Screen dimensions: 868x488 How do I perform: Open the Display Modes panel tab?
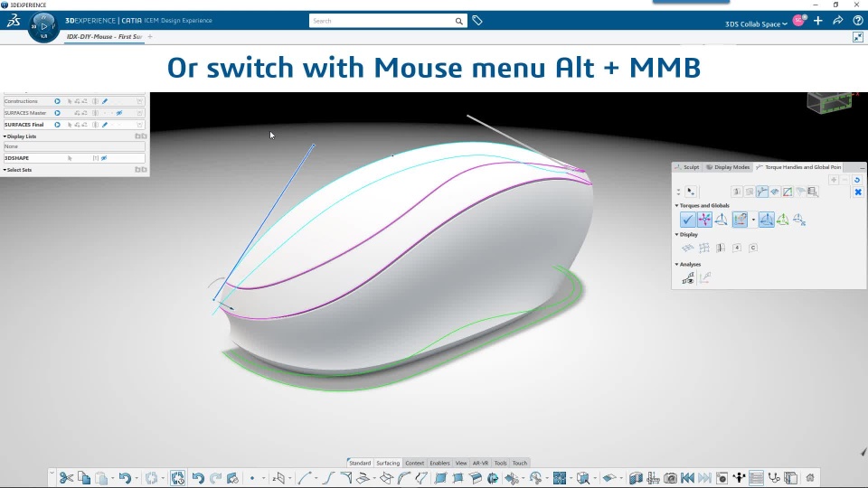click(x=728, y=167)
